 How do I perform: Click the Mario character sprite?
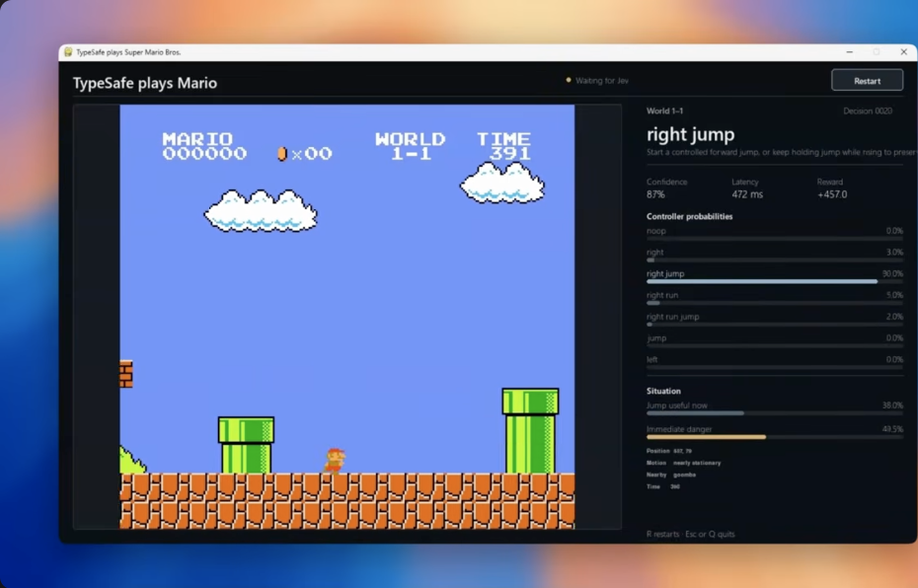[335, 460]
